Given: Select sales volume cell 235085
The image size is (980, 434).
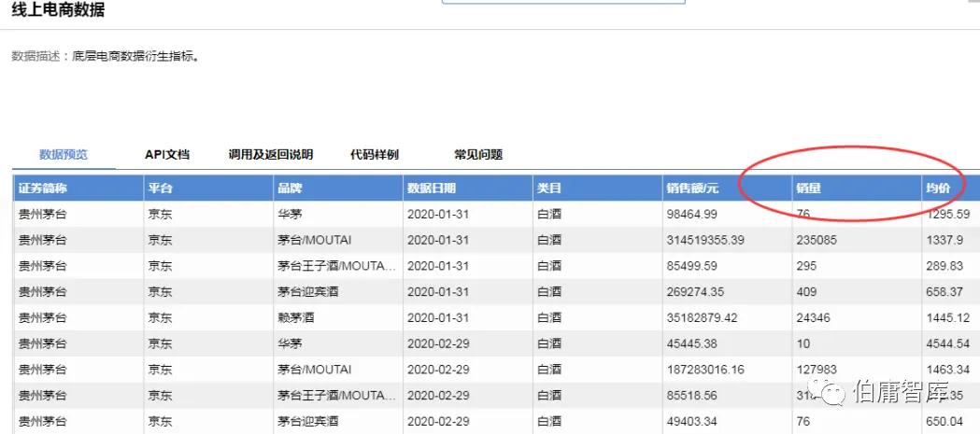Looking at the screenshot, I should point(817,240).
